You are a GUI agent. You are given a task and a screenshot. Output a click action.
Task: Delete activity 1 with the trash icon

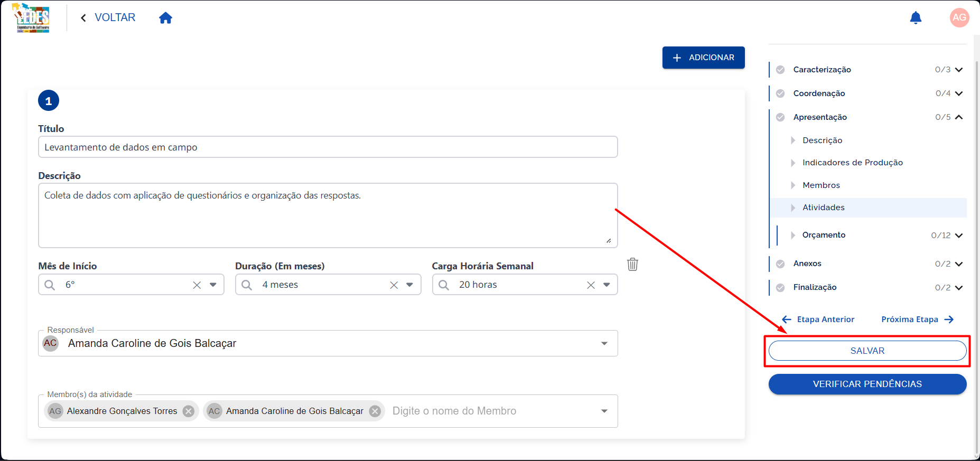(x=632, y=264)
